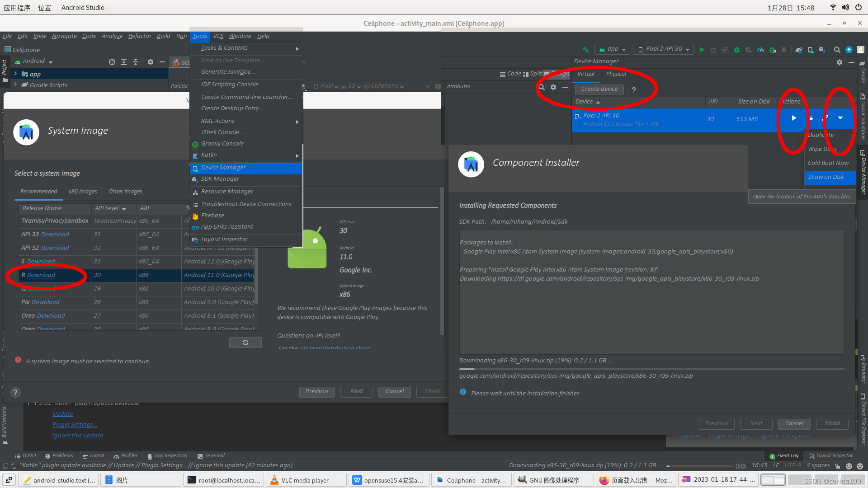Image resolution: width=868 pixels, height=488 pixels.
Task: Open the Profiler gauge icon in toolbar
Action: (760, 50)
